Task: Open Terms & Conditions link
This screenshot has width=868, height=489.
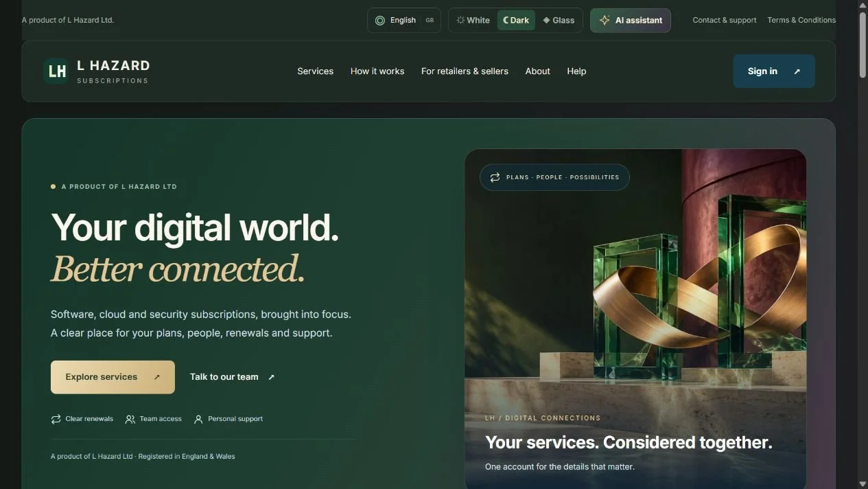Action: (x=801, y=21)
